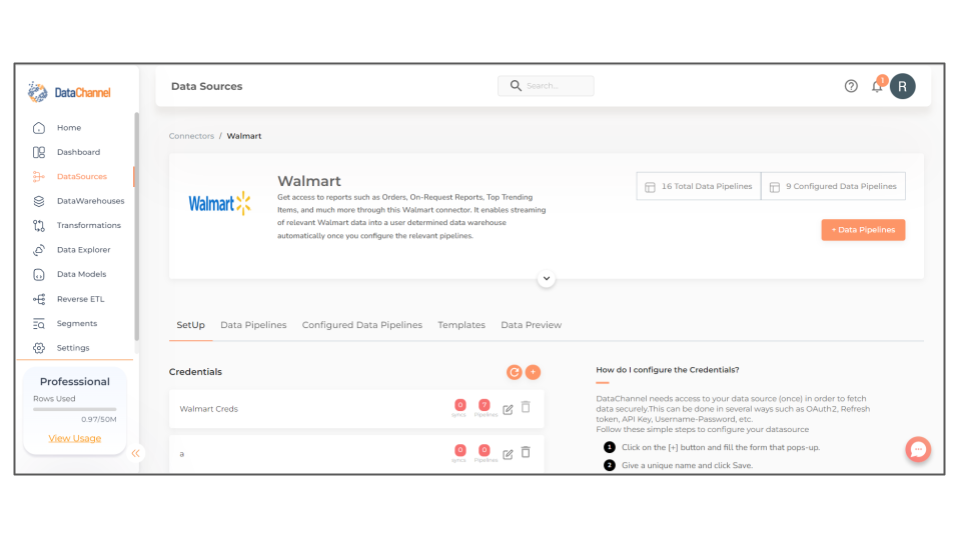Image resolution: width=960 pixels, height=540 pixels.
Task: Open Configured Data Pipelines tab
Action: [x=362, y=325]
